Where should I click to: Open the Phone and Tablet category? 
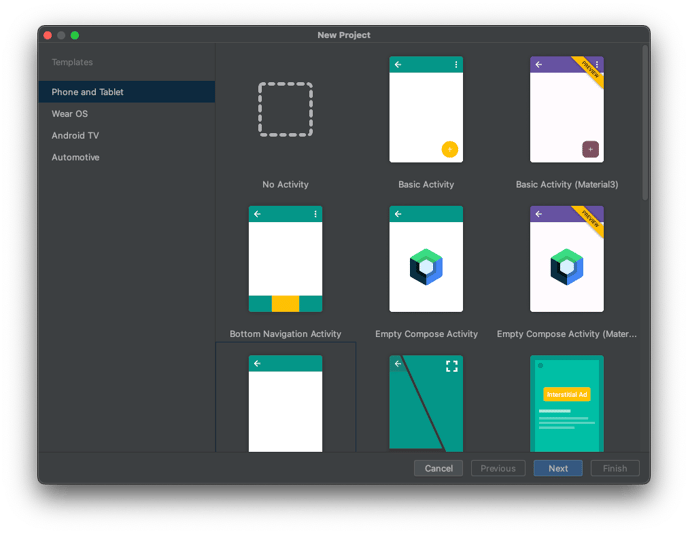tap(88, 92)
